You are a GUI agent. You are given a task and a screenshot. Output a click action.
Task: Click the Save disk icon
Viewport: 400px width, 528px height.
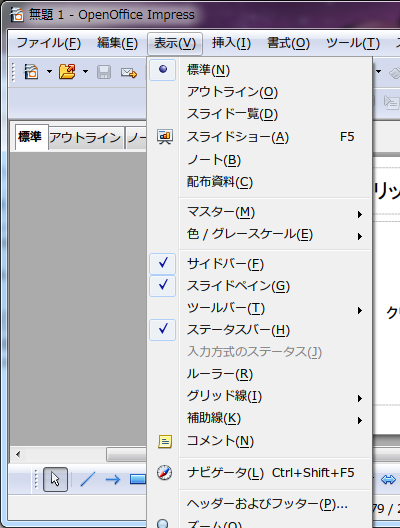tap(104, 72)
